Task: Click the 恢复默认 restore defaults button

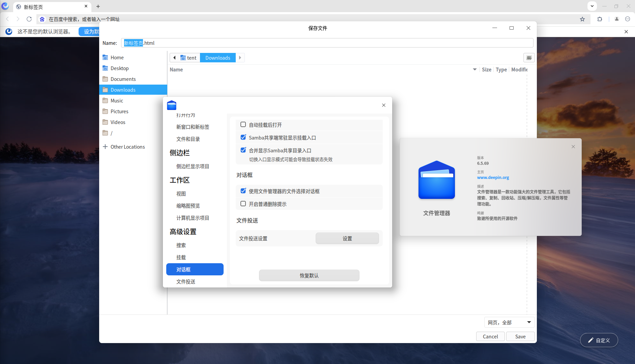Action: (x=309, y=276)
